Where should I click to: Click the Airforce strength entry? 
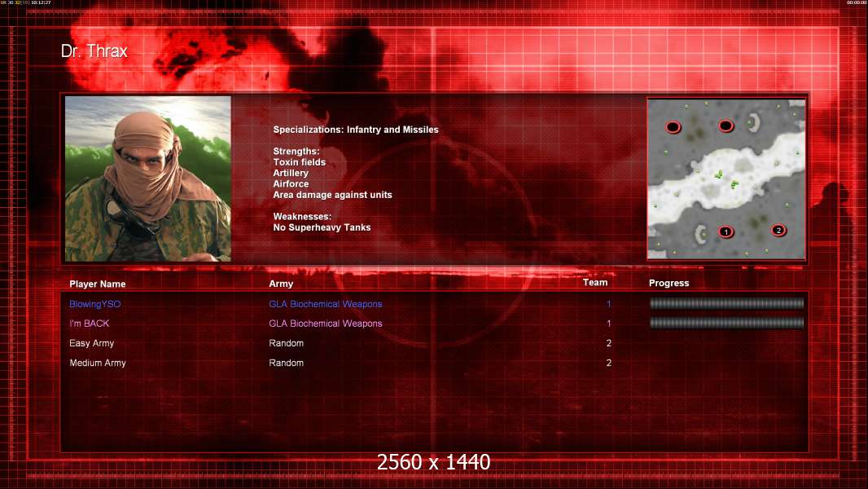point(291,184)
